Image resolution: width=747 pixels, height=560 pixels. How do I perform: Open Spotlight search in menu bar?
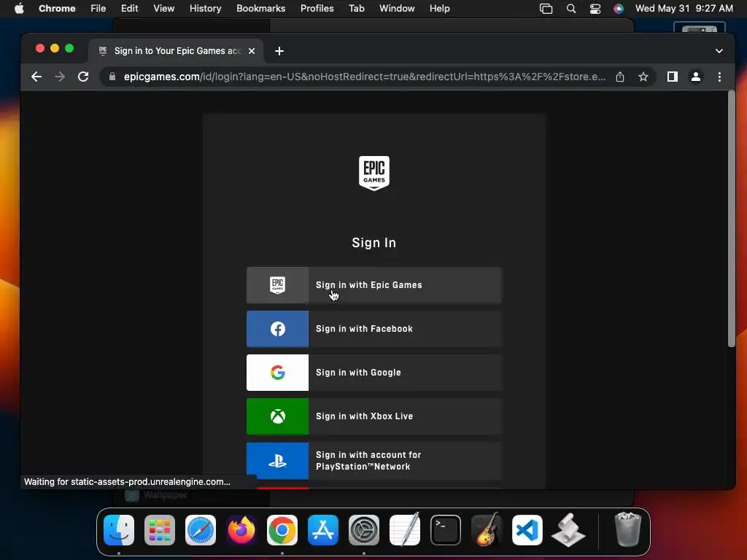(x=571, y=9)
